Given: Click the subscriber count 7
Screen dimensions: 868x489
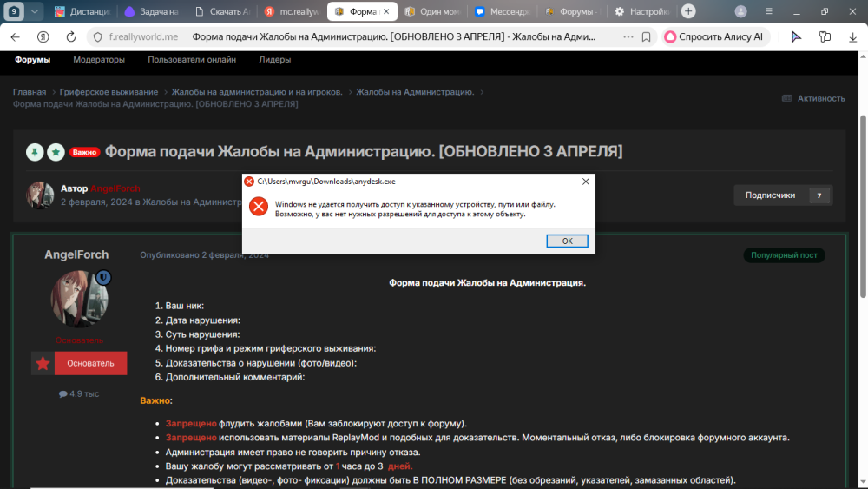Looking at the screenshot, I should (x=819, y=195).
